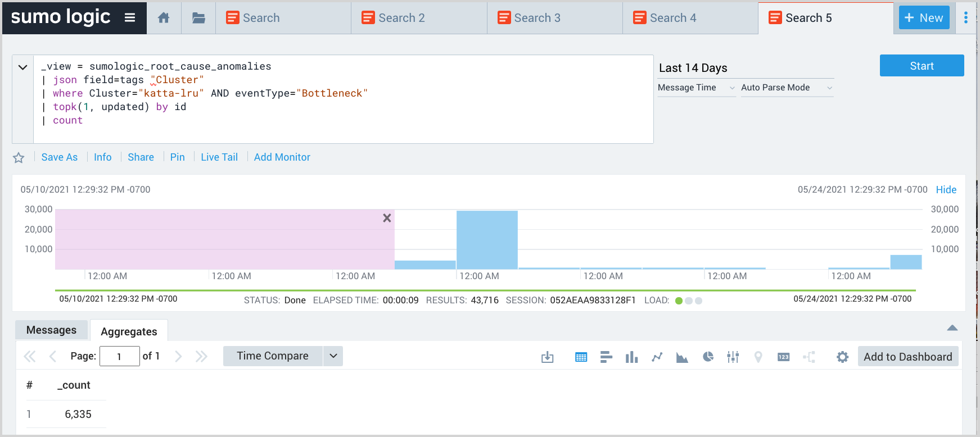Dismiss the pink histogram selection
This screenshot has height=437, width=980.
pyautogui.click(x=387, y=218)
